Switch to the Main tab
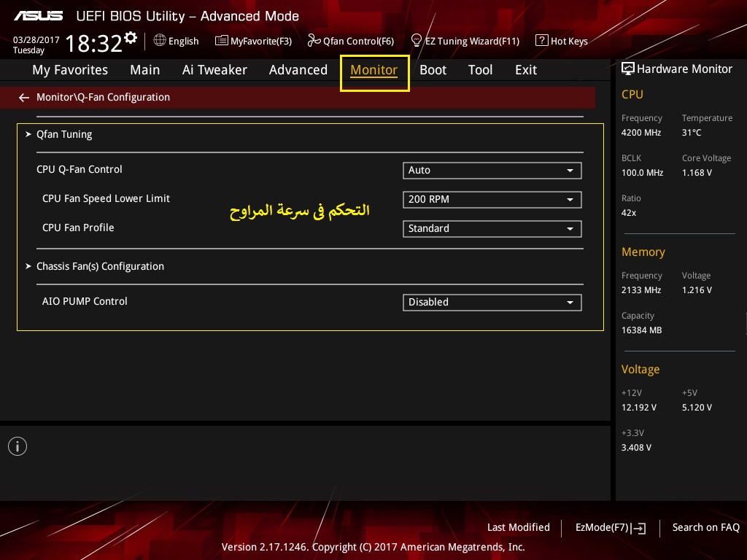Viewport: 747px width, 560px height. point(145,70)
